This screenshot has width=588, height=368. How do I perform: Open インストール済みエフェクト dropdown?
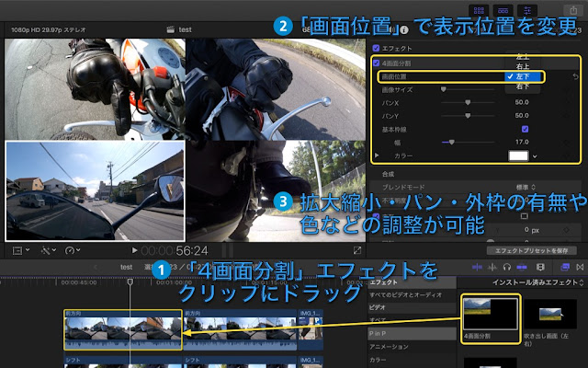point(538,282)
